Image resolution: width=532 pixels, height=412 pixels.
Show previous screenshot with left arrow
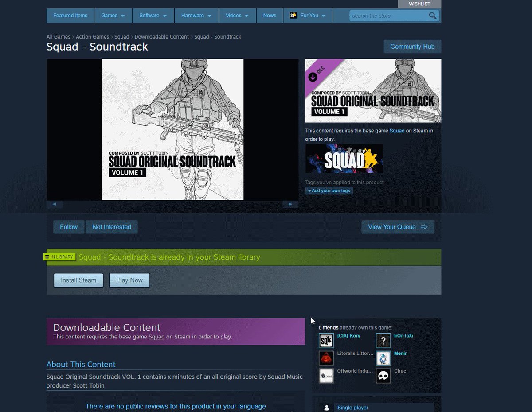[55, 204]
